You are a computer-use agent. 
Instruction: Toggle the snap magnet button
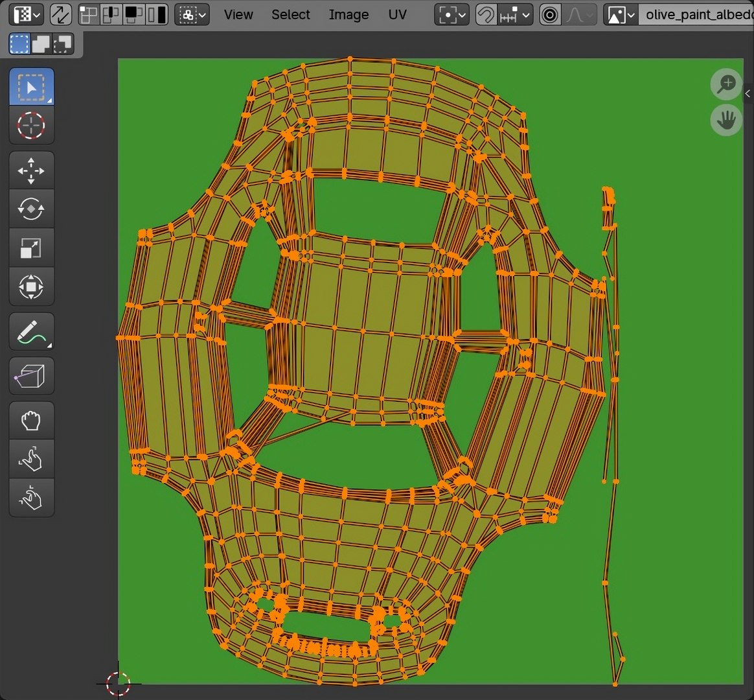click(486, 15)
